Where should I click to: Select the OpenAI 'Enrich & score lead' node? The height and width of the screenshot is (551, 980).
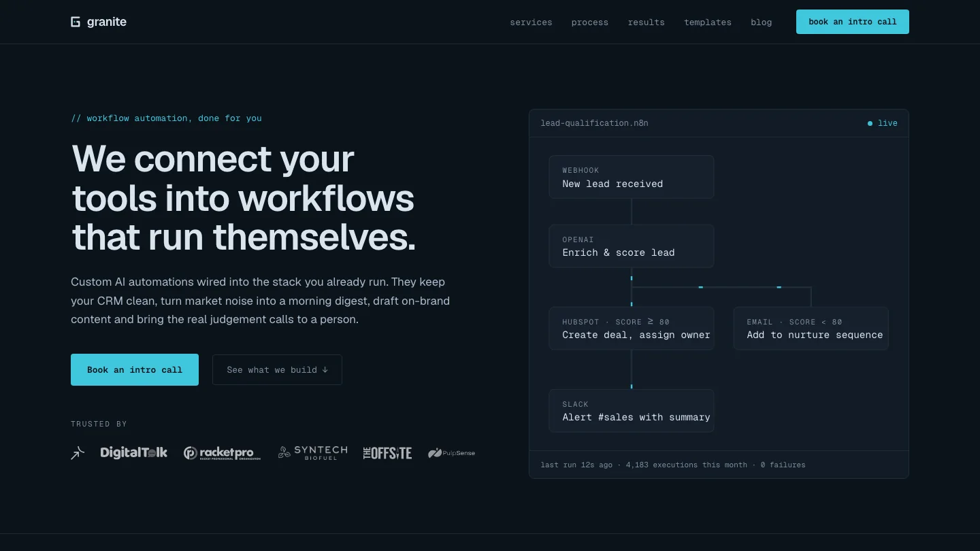pos(632,246)
